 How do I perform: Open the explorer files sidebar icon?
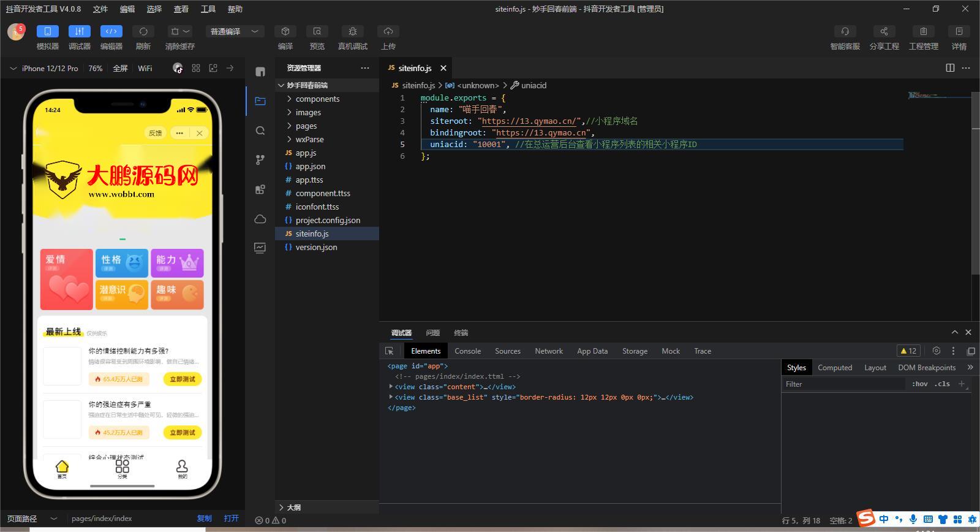260,101
